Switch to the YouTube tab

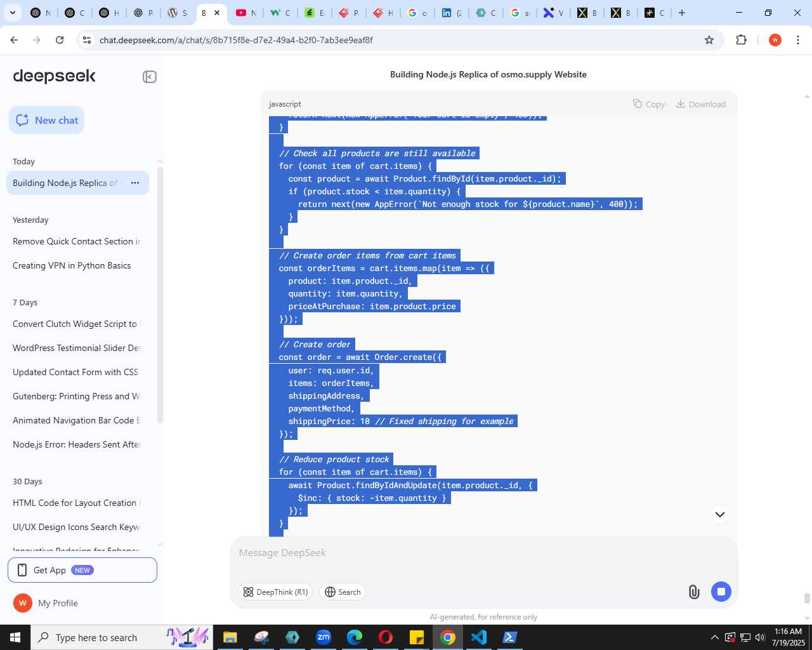[246, 13]
